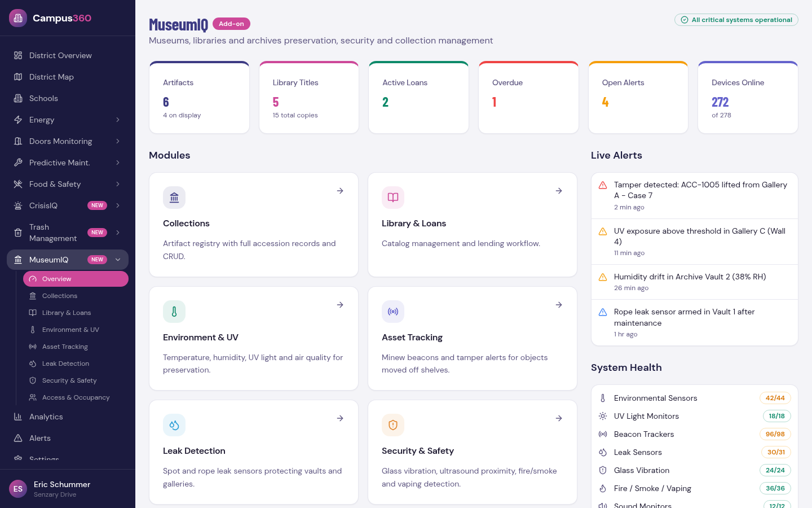The height and width of the screenshot is (508, 812).
Task: Click the Trash Management bin icon
Action: pos(18,233)
